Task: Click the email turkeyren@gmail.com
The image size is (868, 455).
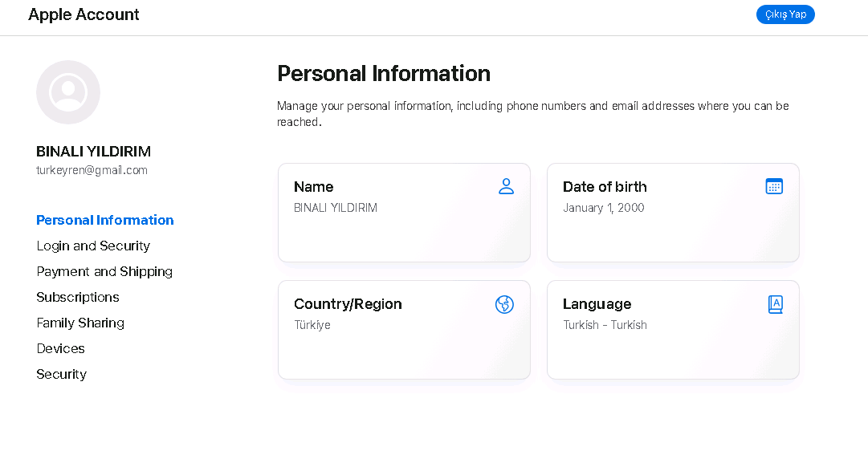Action: coord(92,170)
